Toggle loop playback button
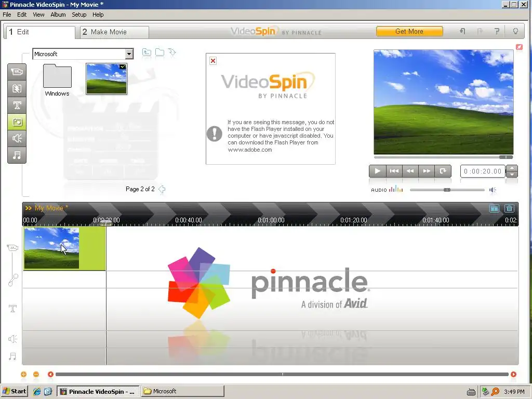 443,171
